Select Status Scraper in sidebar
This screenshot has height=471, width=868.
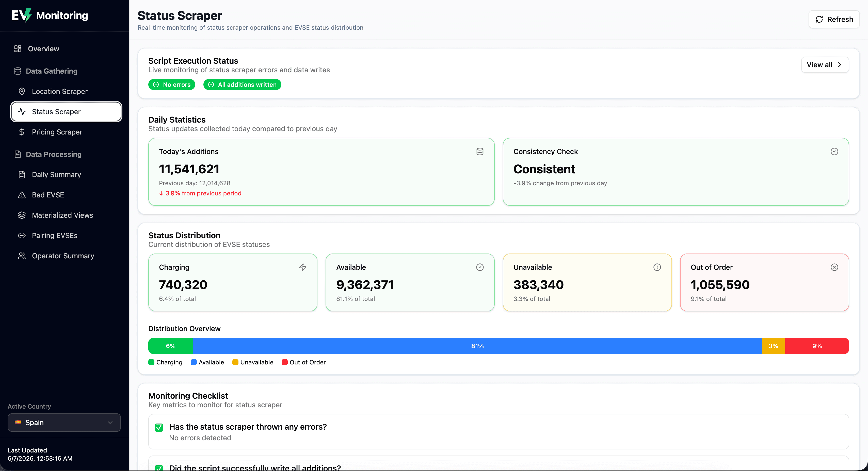tap(66, 112)
